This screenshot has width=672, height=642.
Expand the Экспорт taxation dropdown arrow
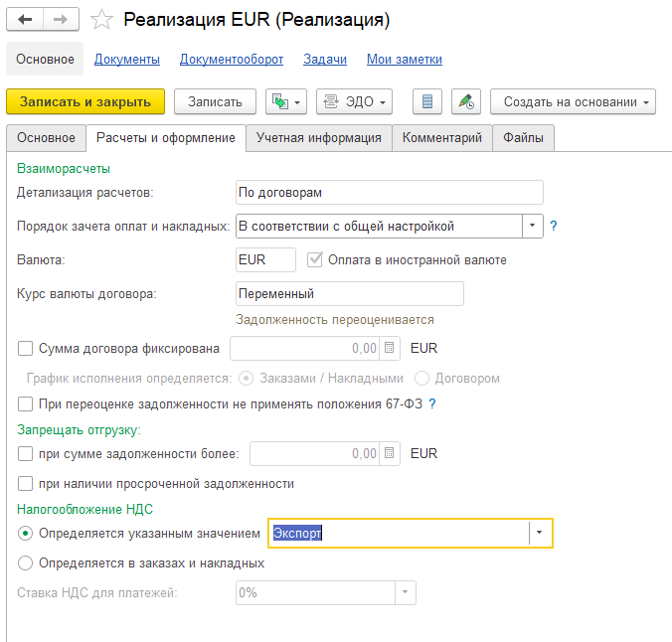[x=540, y=533]
